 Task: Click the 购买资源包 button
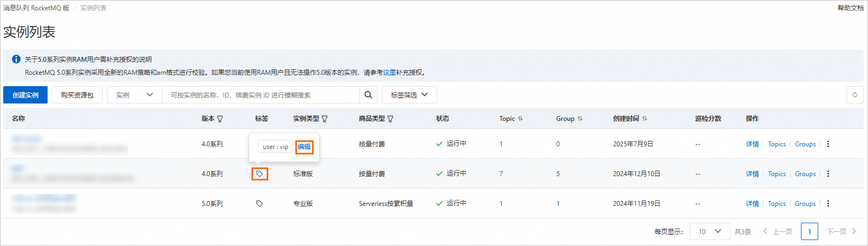pyautogui.click(x=77, y=95)
